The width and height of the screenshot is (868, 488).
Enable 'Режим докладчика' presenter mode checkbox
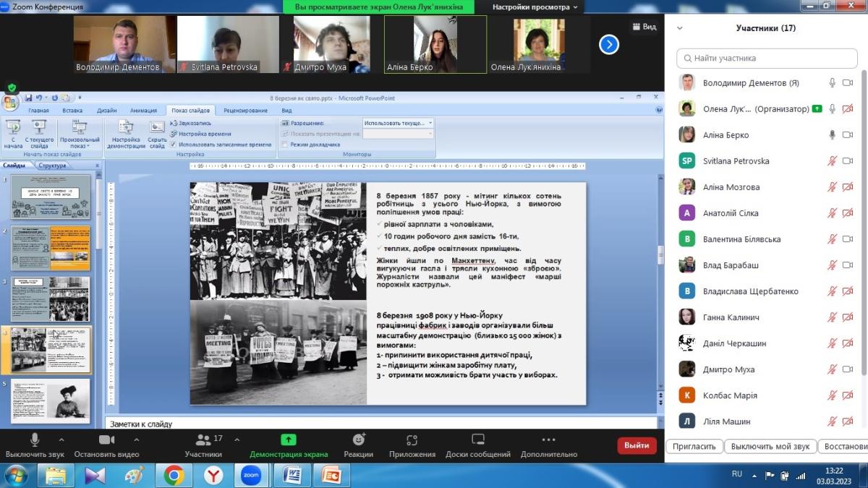click(x=285, y=145)
